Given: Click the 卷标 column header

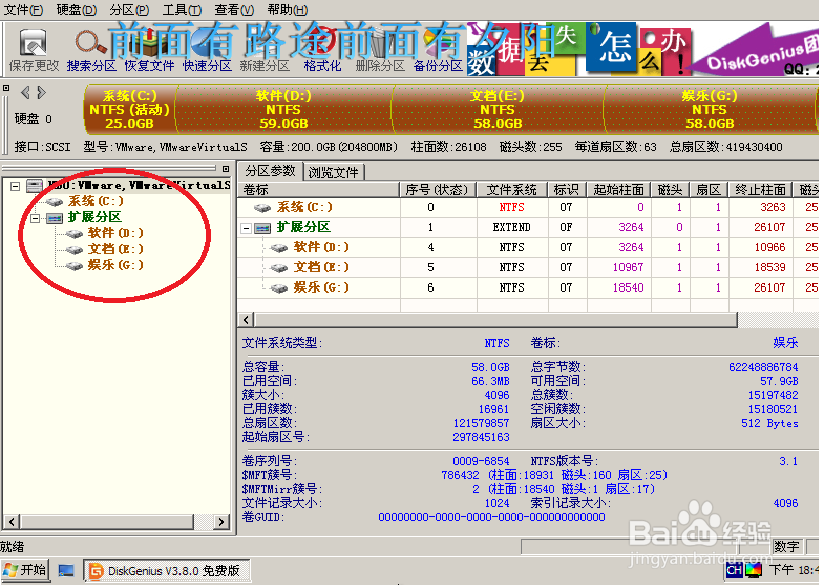Looking at the screenshot, I should coord(319,190).
